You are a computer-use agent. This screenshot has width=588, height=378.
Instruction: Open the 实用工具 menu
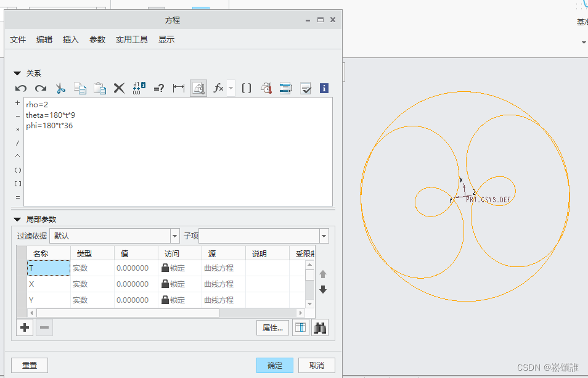(132, 39)
